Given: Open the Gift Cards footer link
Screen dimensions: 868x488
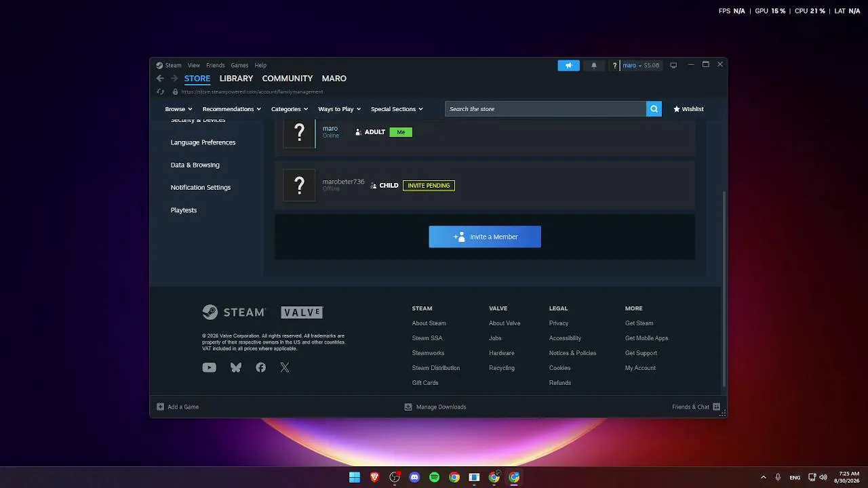Looking at the screenshot, I should pyautogui.click(x=425, y=383).
